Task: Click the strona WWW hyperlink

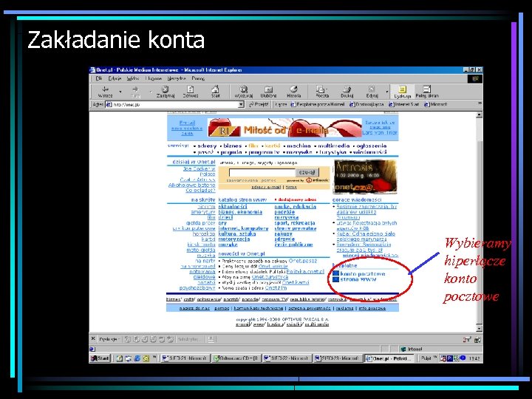Action: point(358,279)
